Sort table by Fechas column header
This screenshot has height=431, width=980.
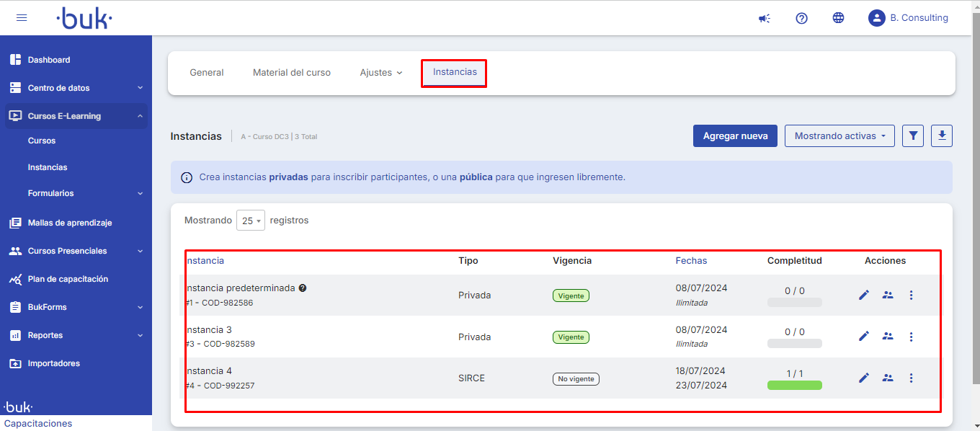coord(691,261)
